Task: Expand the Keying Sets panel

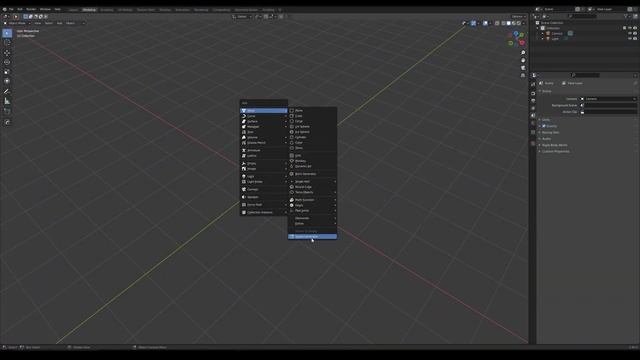Action: [550, 132]
